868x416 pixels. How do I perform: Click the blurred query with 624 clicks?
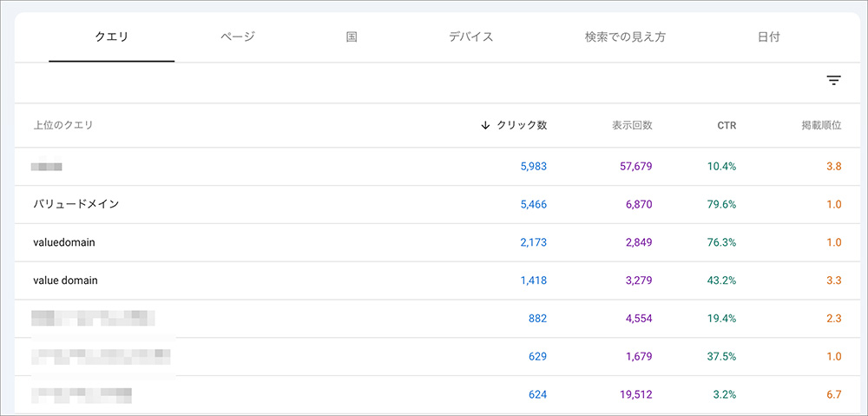coord(82,394)
